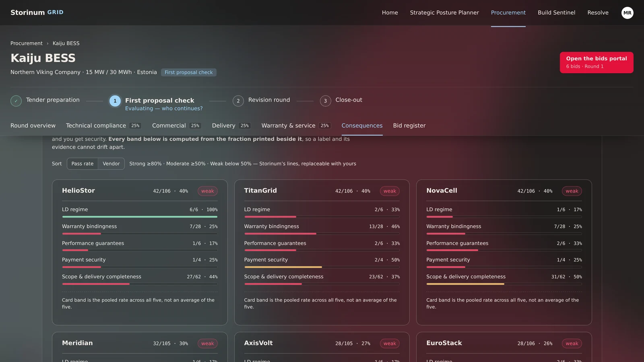
Task: Select step 3 Close-out circle
Action: [x=326, y=101]
